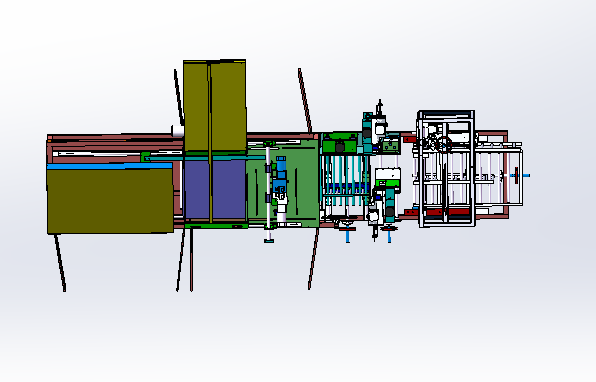Image resolution: width=596 pixels, height=382 pixels.
Task: Select the tall olive upright box
Action: 215,105
